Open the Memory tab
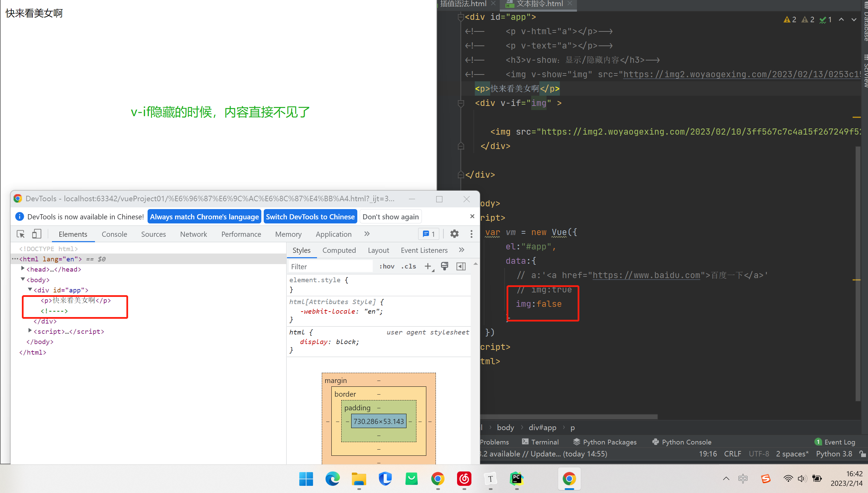Screen dimensions: 868x493 point(288,234)
